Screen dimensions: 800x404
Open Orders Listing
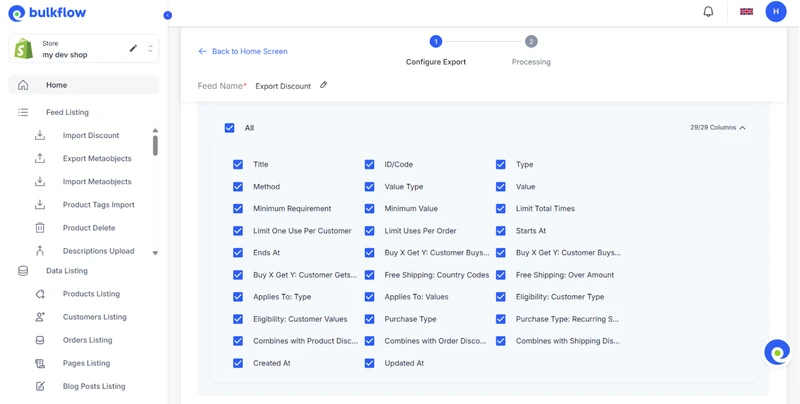87,340
